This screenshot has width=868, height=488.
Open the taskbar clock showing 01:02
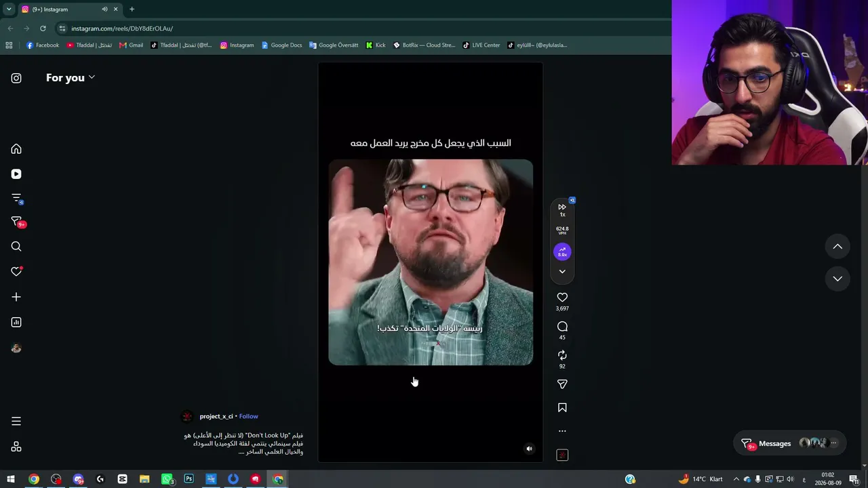tap(828, 479)
